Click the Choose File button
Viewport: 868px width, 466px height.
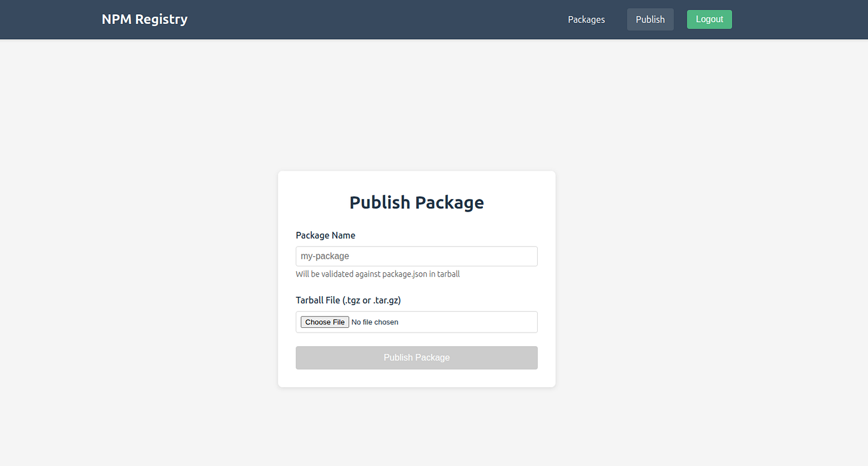[x=325, y=322]
